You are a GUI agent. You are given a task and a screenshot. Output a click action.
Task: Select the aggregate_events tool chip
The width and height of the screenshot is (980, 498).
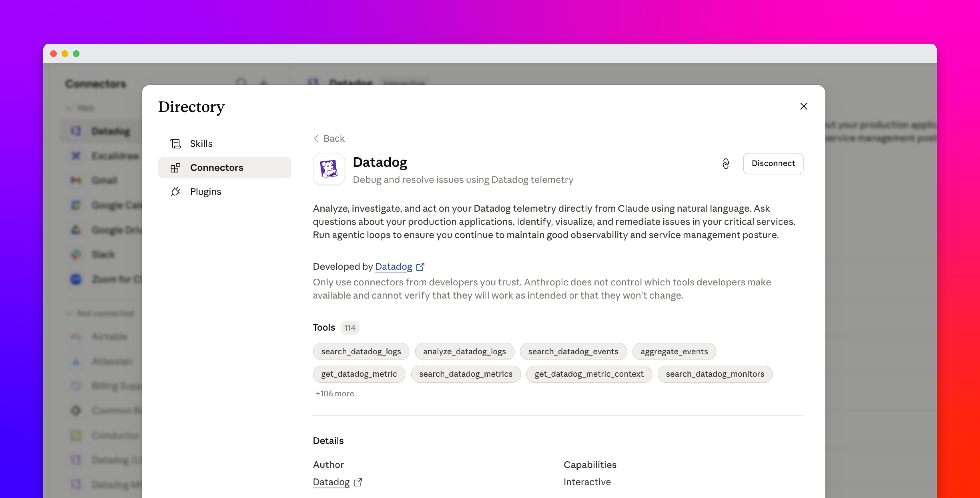pyautogui.click(x=674, y=351)
